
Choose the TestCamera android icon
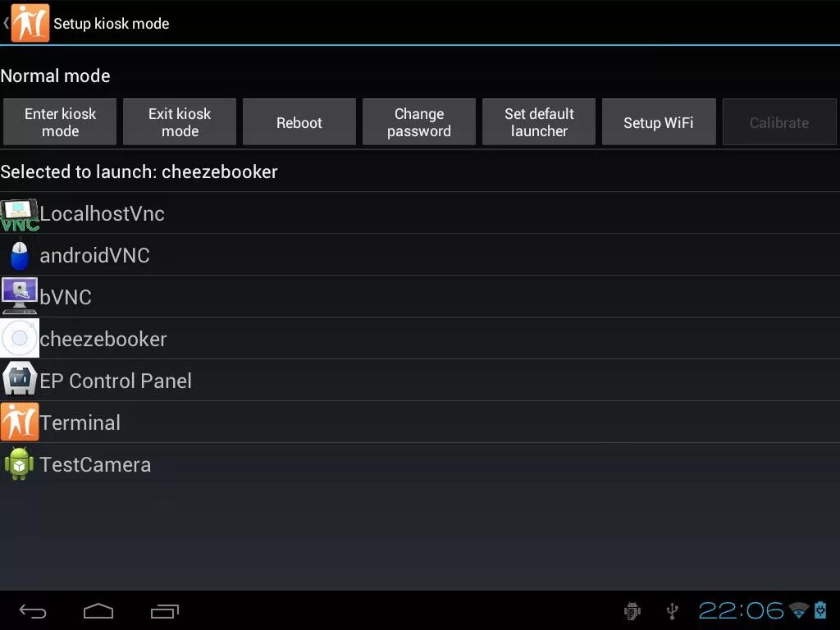click(20, 464)
